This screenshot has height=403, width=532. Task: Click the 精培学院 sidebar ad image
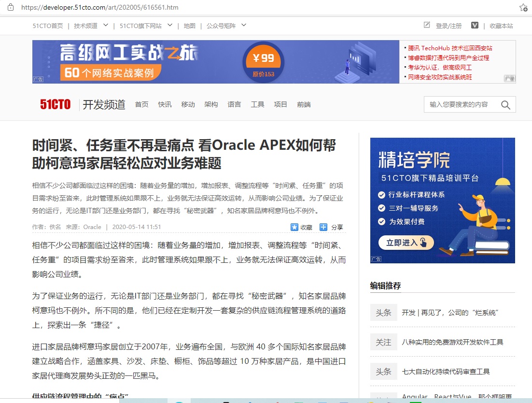click(442, 201)
